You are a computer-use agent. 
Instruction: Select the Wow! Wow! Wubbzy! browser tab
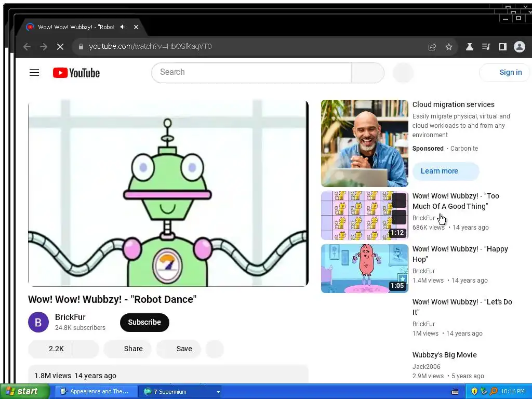tap(82, 27)
